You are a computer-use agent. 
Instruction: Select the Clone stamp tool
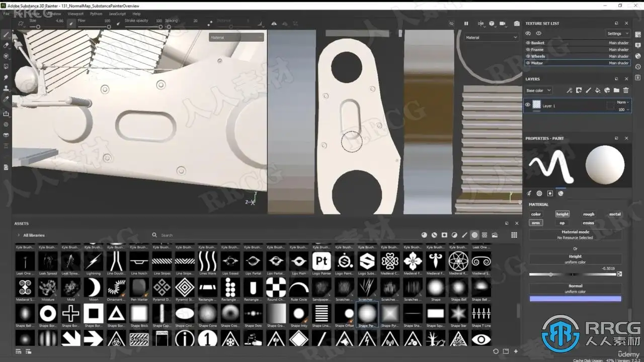tap(6, 88)
